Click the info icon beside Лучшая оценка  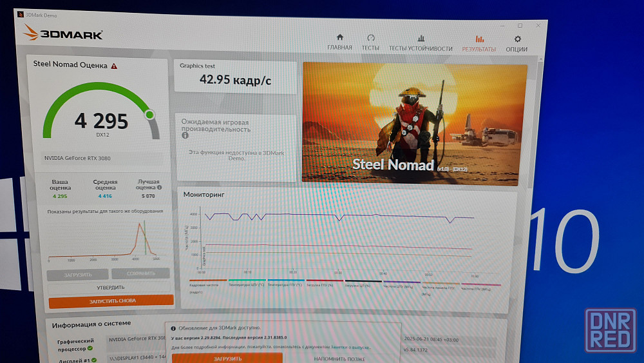point(159,188)
